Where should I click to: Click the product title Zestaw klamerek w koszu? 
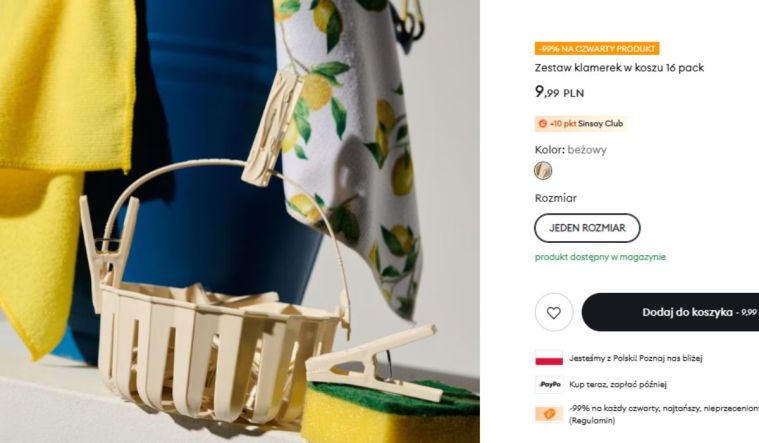coord(619,68)
